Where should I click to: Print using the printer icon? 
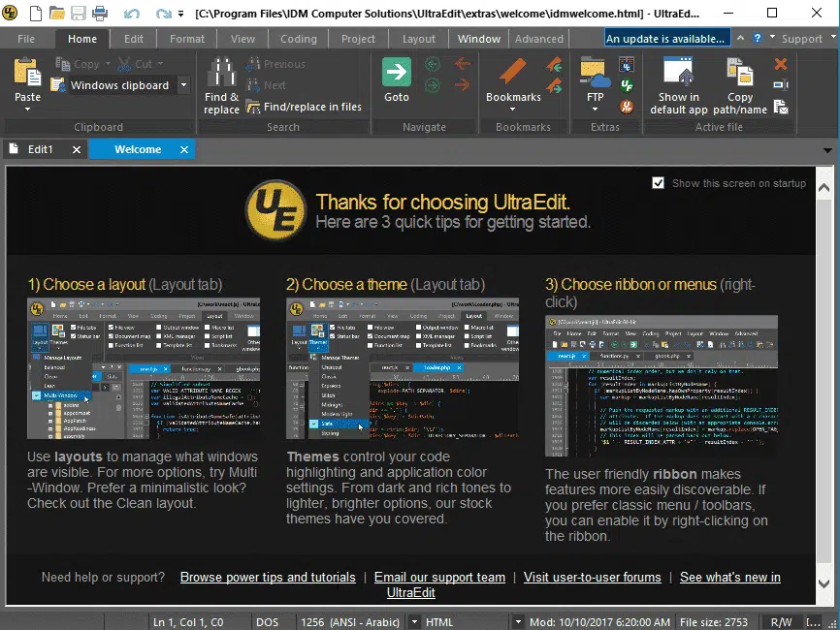click(100, 13)
